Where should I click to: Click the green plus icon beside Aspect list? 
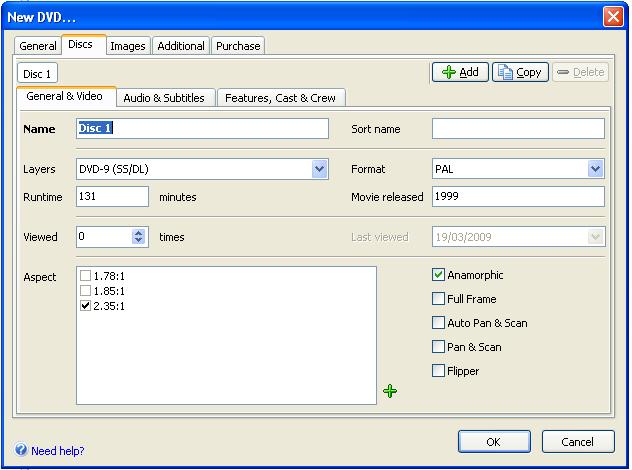point(390,391)
